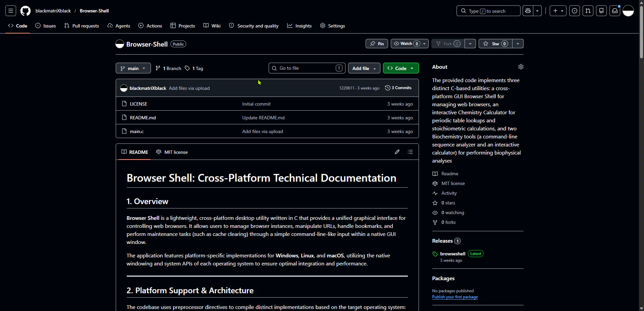
Task: Open the pull requests icon in the header
Action: pyautogui.click(x=588, y=11)
